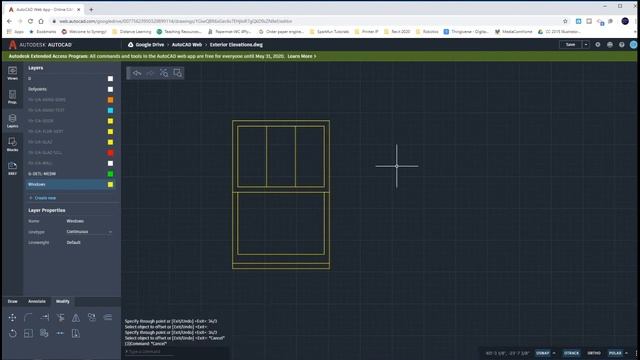
Task: Click the green G-DETL-MEDM color swatch
Action: coord(110,174)
